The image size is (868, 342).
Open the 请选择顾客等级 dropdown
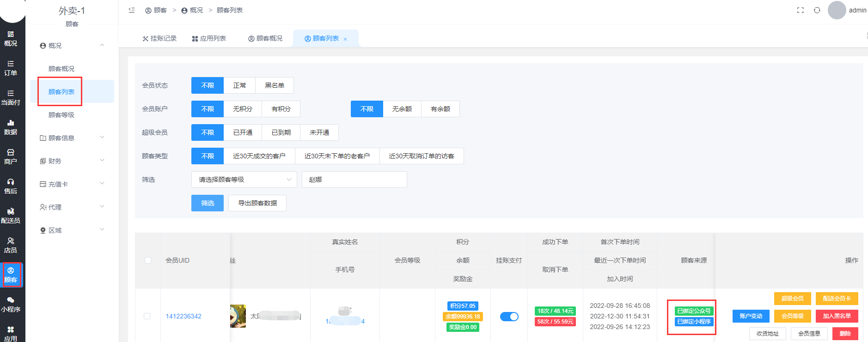(244, 180)
